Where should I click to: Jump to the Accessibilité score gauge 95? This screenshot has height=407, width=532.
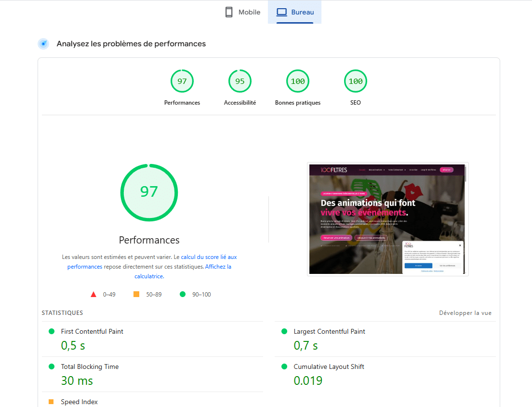240,81
